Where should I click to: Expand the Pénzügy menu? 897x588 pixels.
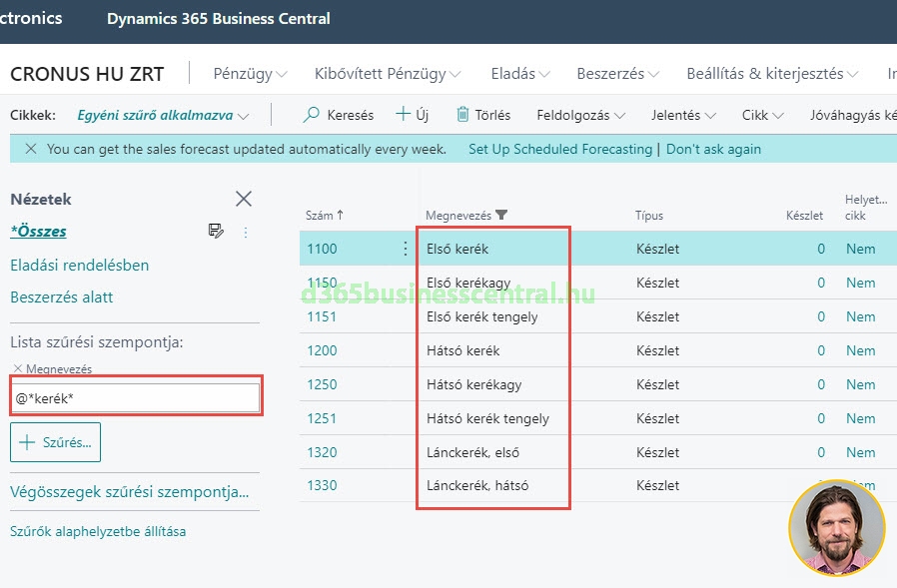pos(250,74)
